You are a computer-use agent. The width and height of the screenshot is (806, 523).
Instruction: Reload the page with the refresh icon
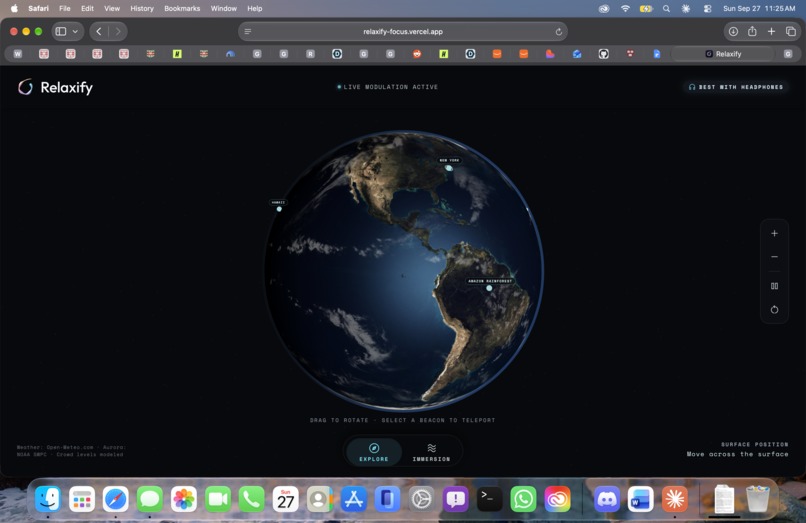pos(558,31)
